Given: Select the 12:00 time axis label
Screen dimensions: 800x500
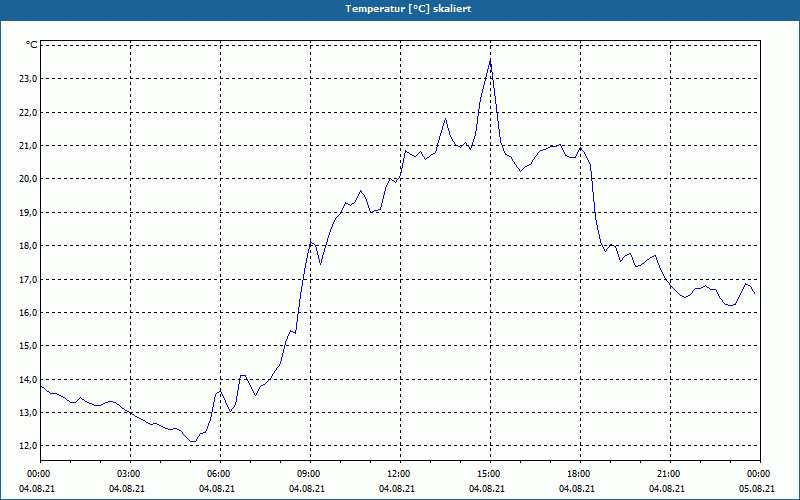Looking at the screenshot, I should (397, 474).
